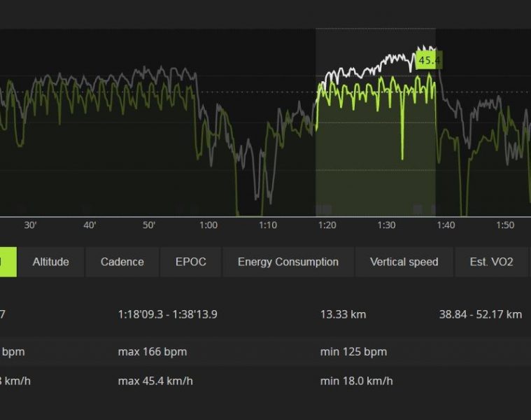Click the 38.84 - 52.17 km range value

480,314
